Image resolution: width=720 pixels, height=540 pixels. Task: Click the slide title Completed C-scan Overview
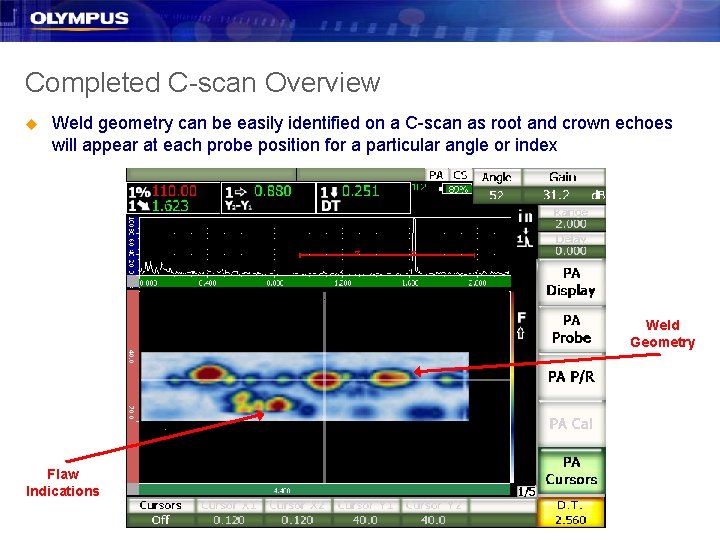[202, 83]
